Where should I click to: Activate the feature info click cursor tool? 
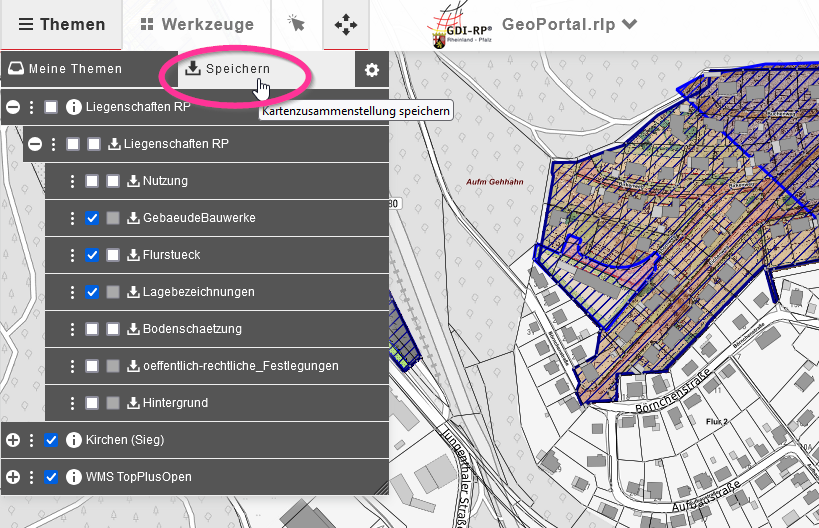coord(295,25)
